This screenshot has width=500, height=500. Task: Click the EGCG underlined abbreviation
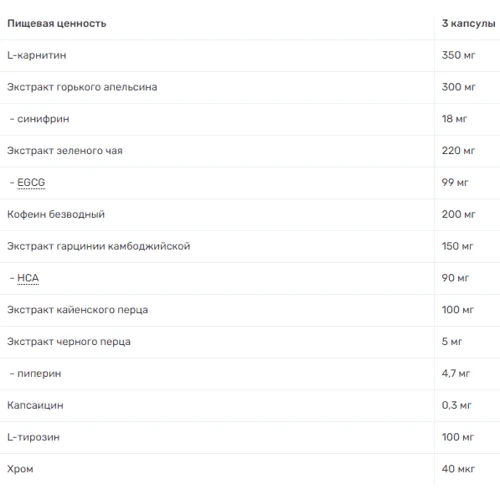tap(31, 182)
